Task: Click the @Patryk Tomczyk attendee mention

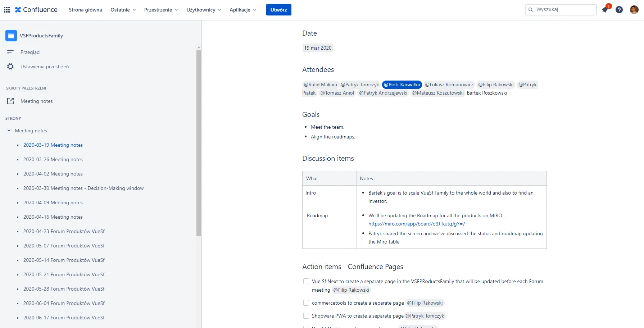Action: click(360, 85)
